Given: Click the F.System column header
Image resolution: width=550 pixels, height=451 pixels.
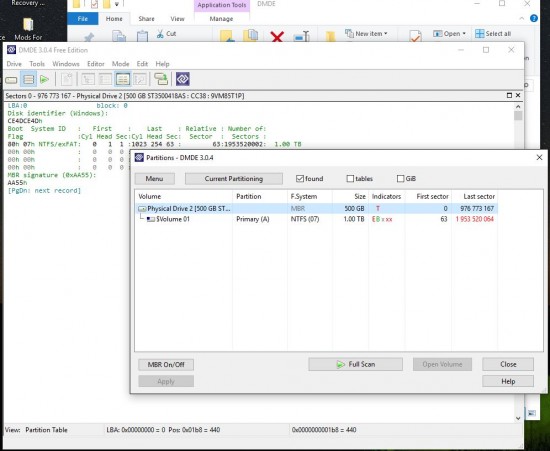Looking at the screenshot, I should tap(310, 196).
